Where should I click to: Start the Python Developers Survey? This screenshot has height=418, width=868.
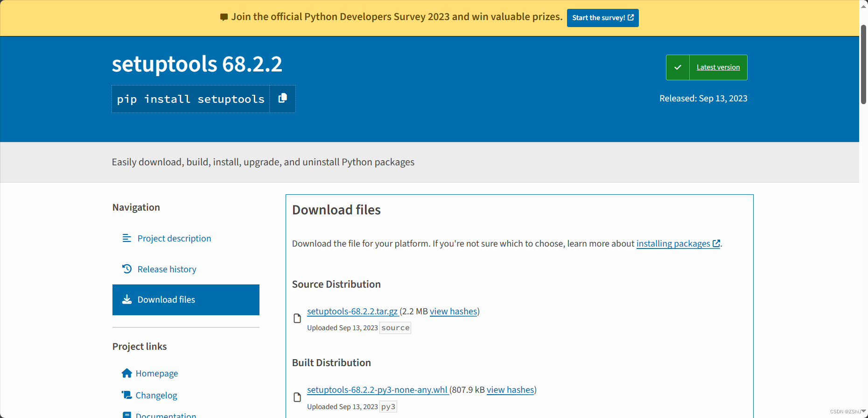tap(602, 18)
